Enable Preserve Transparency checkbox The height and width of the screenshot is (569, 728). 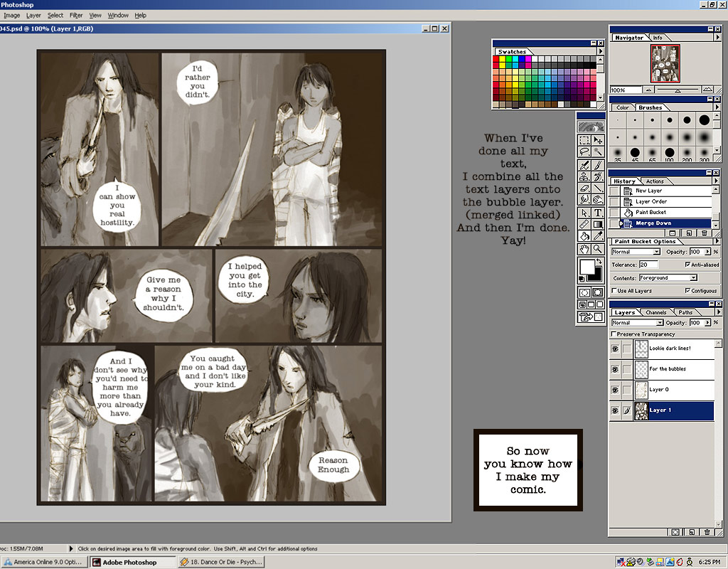point(614,334)
